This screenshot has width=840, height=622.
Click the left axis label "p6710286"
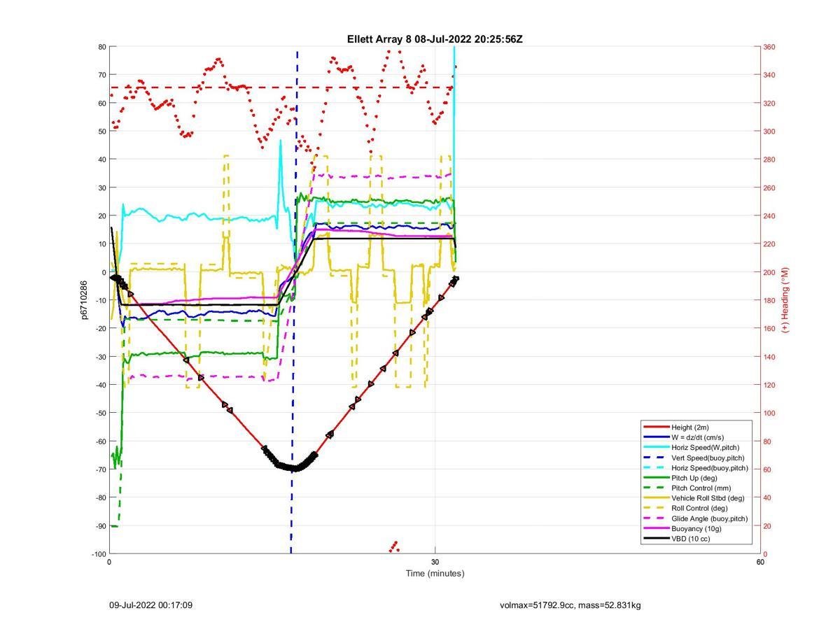pos(84,300)
